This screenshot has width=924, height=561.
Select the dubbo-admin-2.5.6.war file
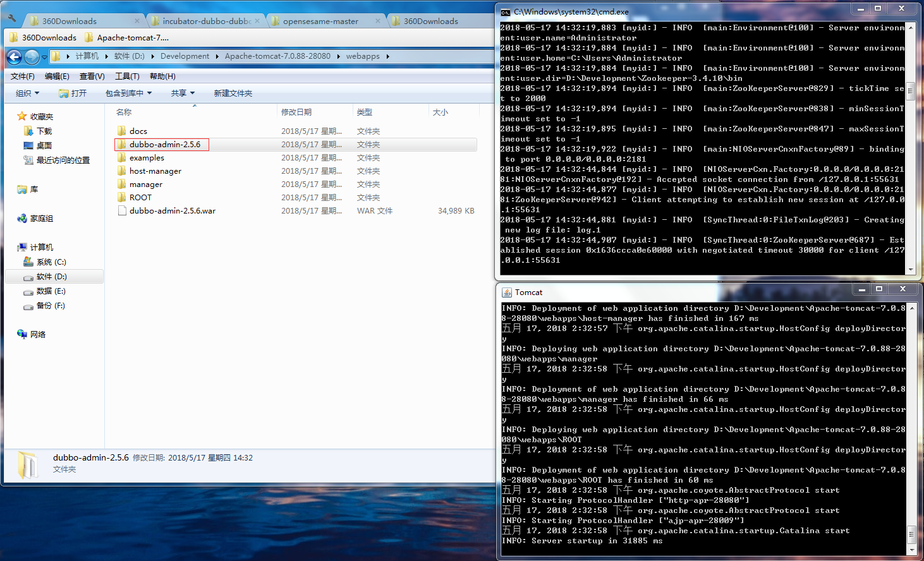tap(173, 211)
